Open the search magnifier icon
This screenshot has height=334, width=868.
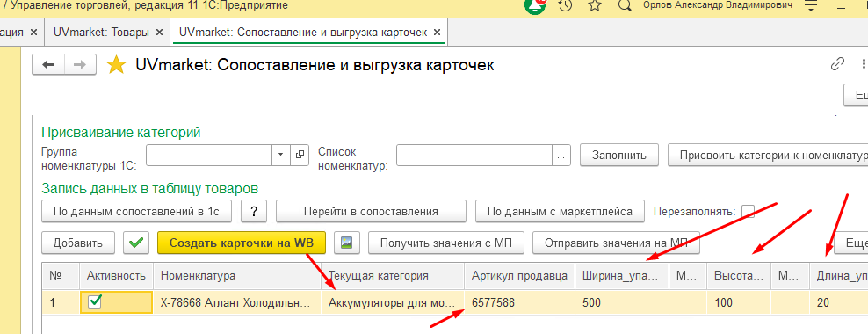(625, 5)
